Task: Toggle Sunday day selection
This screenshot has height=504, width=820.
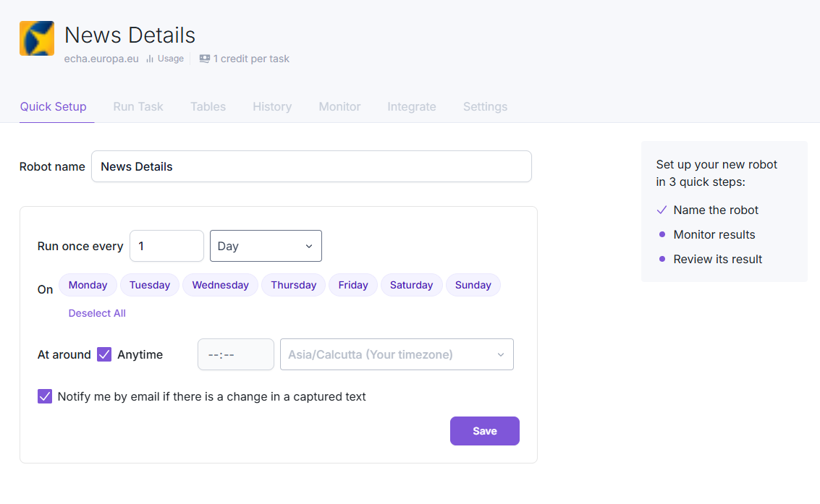Action: [473, 285]
